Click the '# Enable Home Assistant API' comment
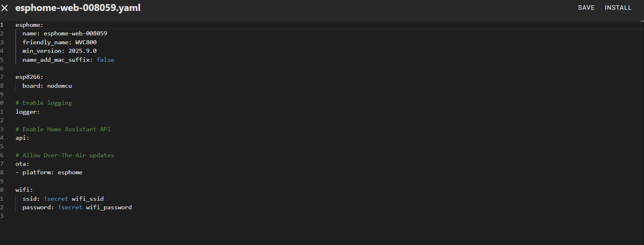Screen dimensions: 644x245 click(x=63, y=129)
